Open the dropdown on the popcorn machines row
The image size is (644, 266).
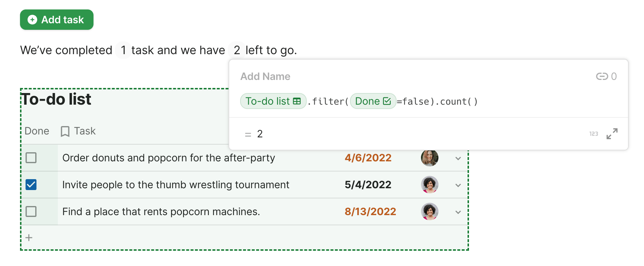[x=458, y=212]
